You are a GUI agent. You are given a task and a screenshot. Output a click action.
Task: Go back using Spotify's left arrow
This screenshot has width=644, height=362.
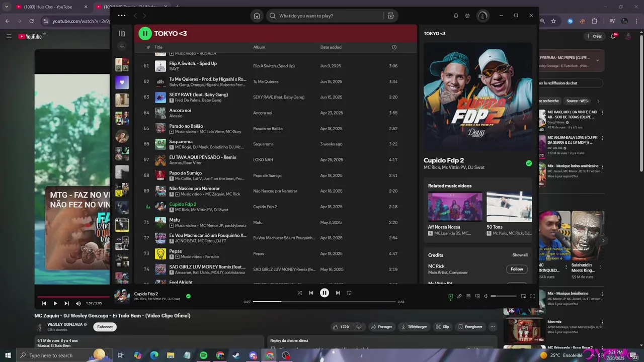coord(135,16)
